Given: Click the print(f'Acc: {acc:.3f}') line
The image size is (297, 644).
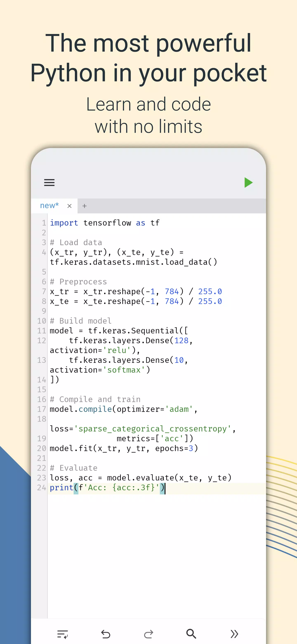Looking at the screenshot, I should coord(107,488).
